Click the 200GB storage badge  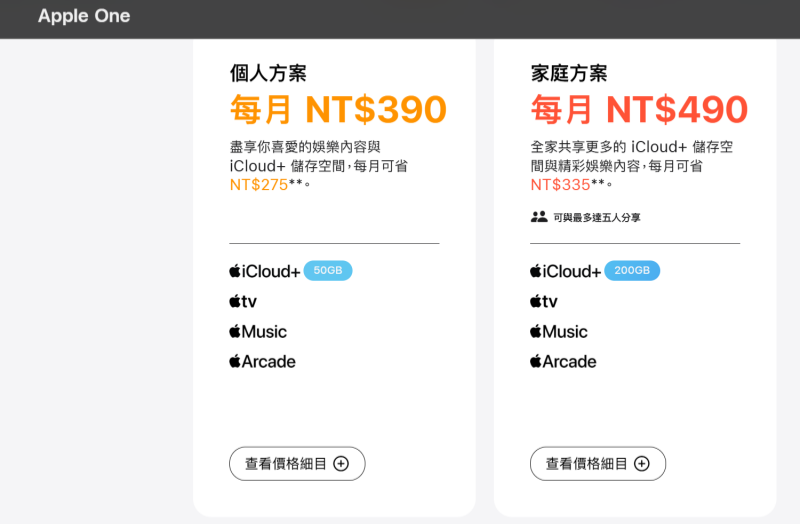pos(632,270)
